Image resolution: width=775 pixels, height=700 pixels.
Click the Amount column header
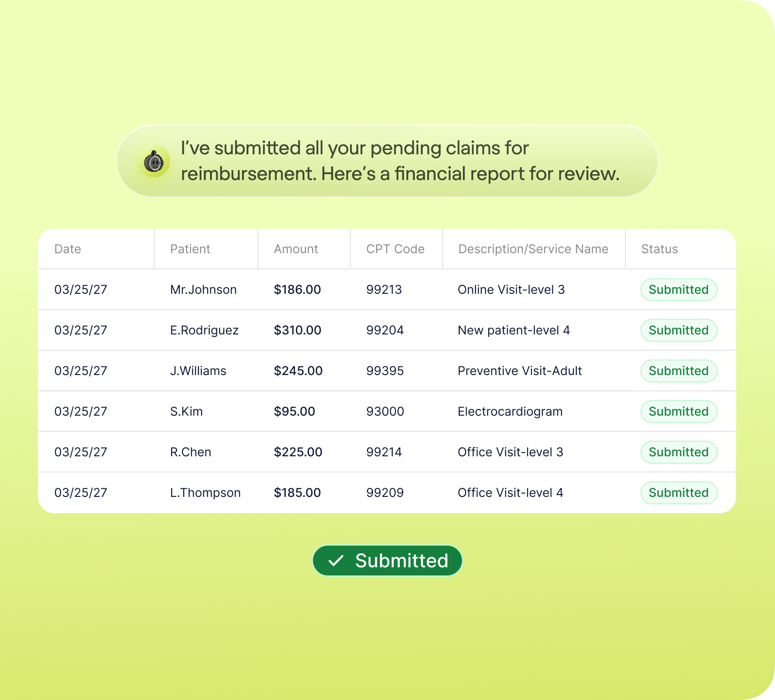click(x=296, y=249)
